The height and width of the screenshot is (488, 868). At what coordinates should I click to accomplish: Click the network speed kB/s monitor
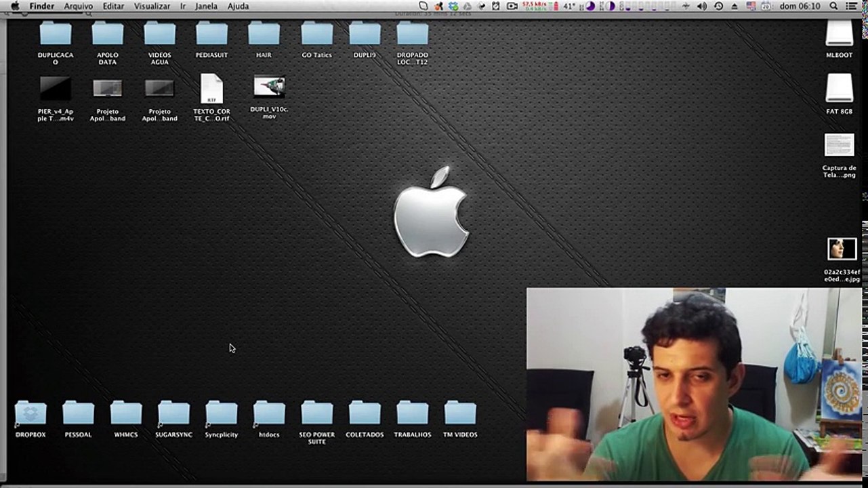tap(534, 6)
